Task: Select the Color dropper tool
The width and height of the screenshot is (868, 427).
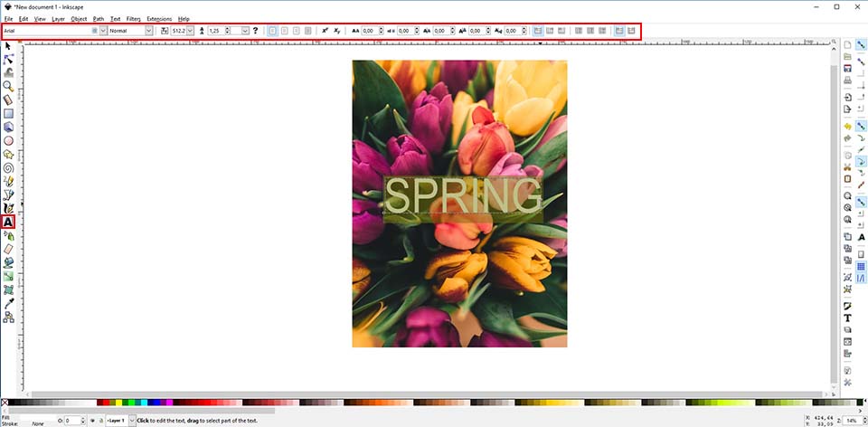Action: pos(8,303)
